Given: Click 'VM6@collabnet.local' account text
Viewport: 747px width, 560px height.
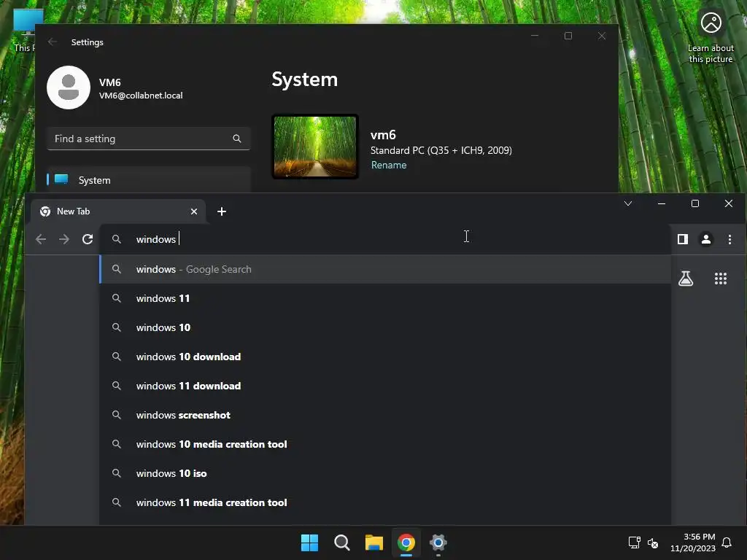Looking at the screenshot, I should click(x=141, y=96).
